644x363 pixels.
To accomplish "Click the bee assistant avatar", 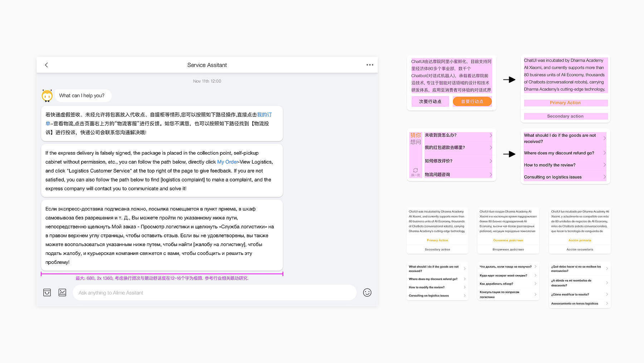I will (x=47, y=96).
